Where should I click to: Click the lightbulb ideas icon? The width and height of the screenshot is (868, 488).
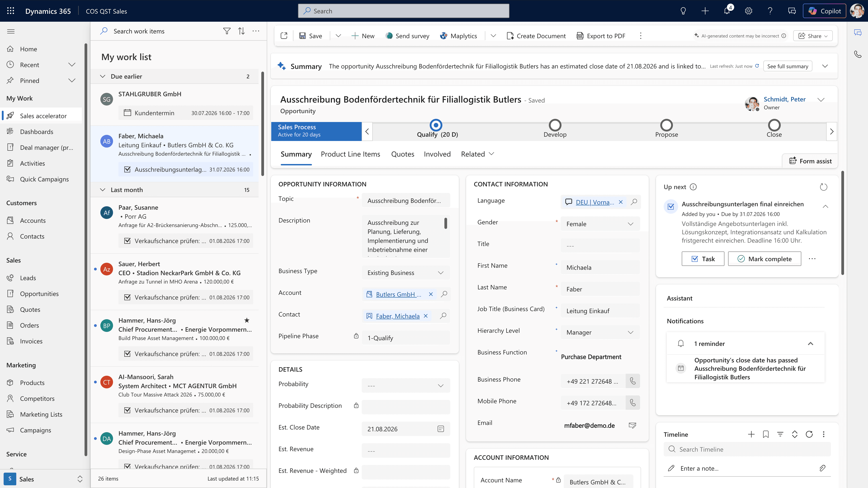pyautogui.click(x=683, y=11)
